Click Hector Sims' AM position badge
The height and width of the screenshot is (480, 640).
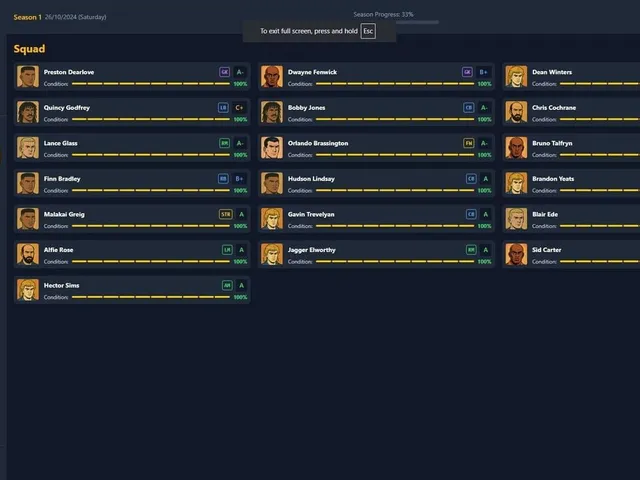[227, 285]
